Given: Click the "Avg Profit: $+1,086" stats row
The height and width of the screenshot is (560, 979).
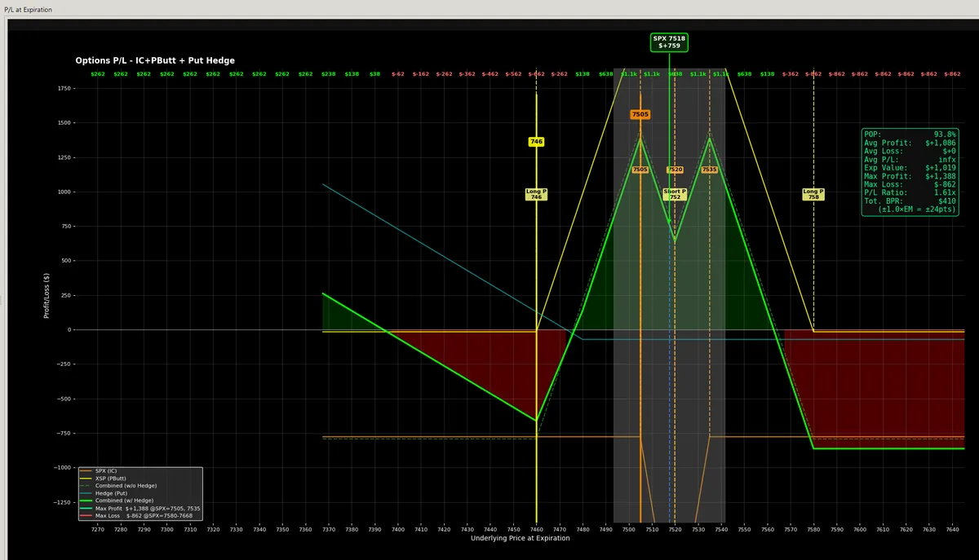Looking at the screenshot, I should click(x=910, y=143).
